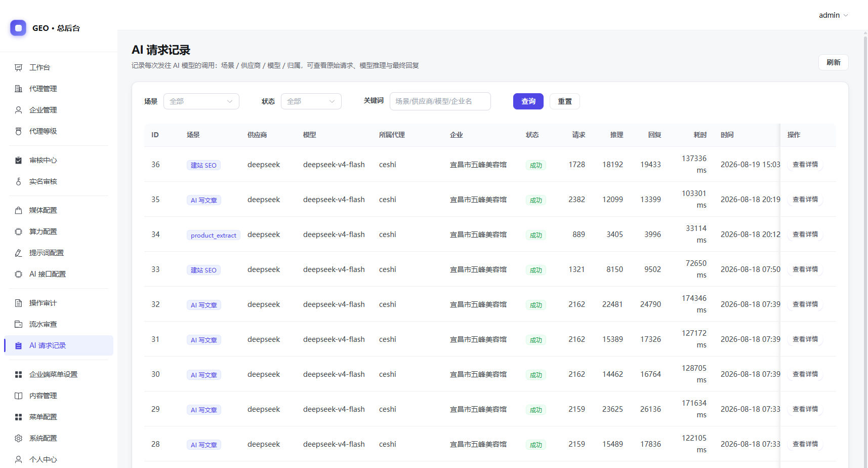Screen dimensions: 868x468
Task: View details of record 31
Action: (x=805, y=339)
